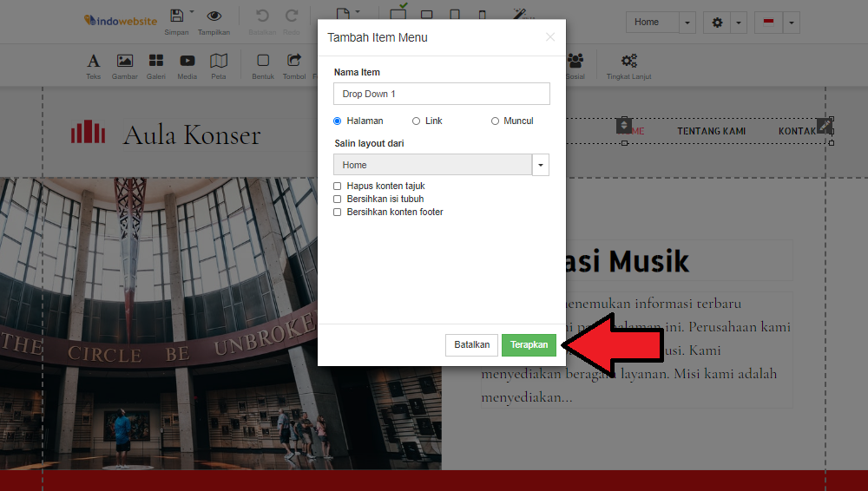Viewport: 868px width, 491px height.
Task: Open the page document icon in toolbar
Action: (343, 13)
